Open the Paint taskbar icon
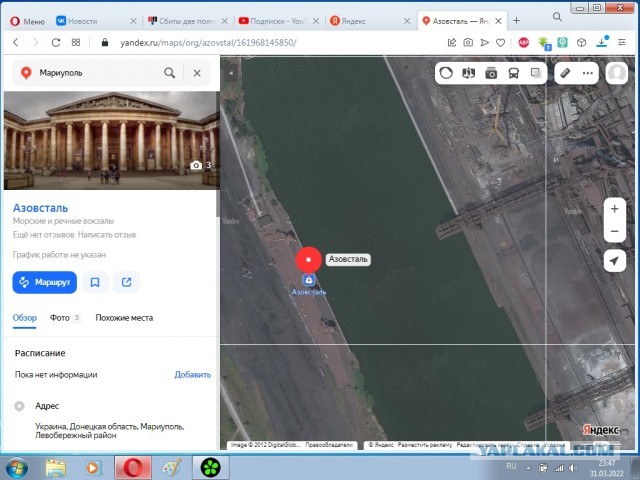The image size is (640, 480). point(172,468)
